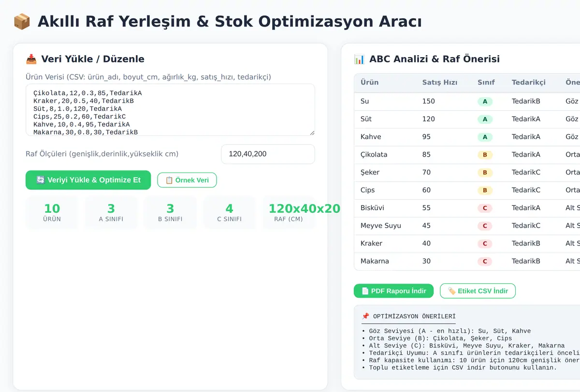The image size is (580, 392).
Task: Click TedarikA in the Bisküvi row
Action: [x=526, y=208]
